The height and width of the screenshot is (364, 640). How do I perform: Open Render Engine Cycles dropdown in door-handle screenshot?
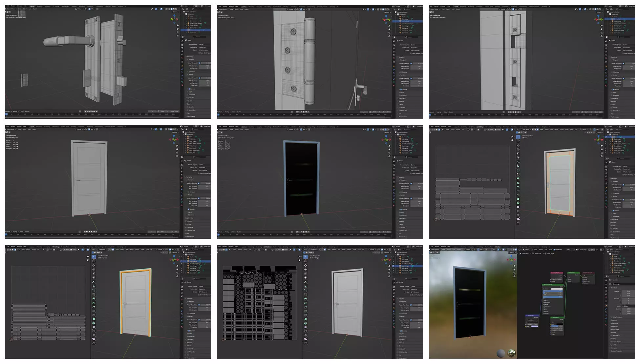204,44
